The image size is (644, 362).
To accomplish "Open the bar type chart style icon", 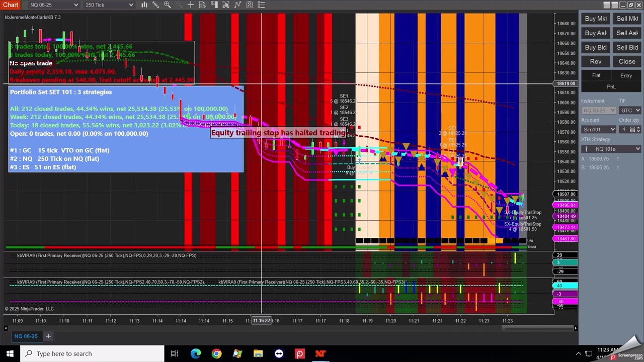I will tap(144, 5).
